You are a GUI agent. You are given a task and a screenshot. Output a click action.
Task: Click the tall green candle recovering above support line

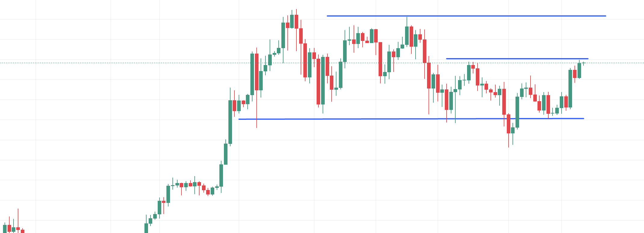pyautogui.click(x=517, y=112)
